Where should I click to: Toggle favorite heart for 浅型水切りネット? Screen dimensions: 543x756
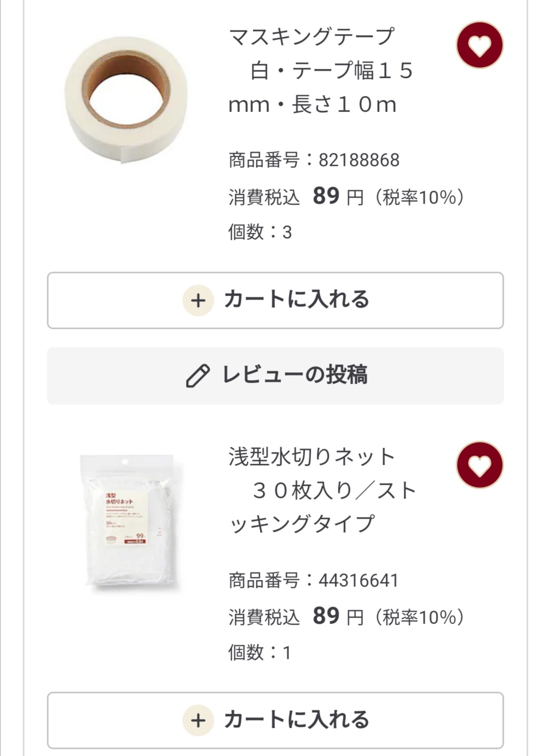click(x=479, y=465)
